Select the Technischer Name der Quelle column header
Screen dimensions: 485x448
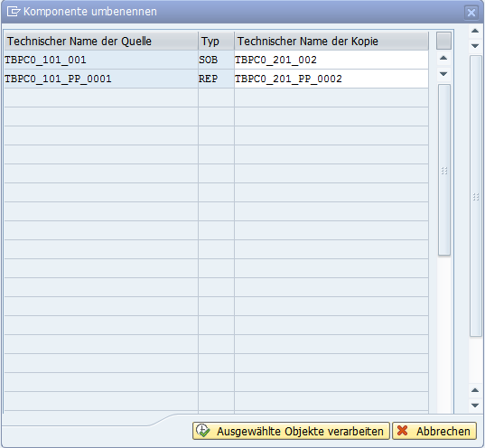[x=101, y=41]
